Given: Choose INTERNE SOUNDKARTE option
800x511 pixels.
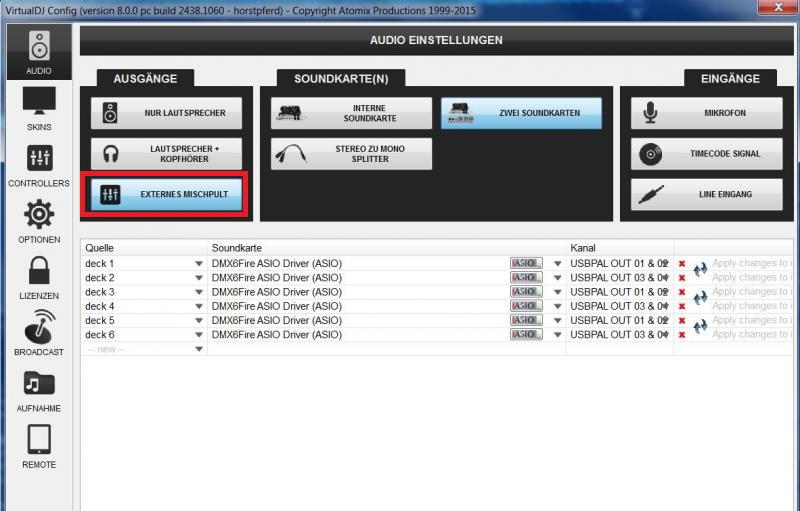Looking at the screenshot, I should (351, 113).
